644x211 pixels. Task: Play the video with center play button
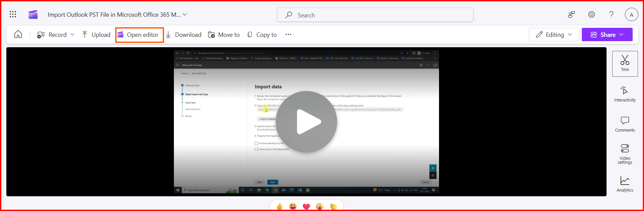tap(306, 122)
